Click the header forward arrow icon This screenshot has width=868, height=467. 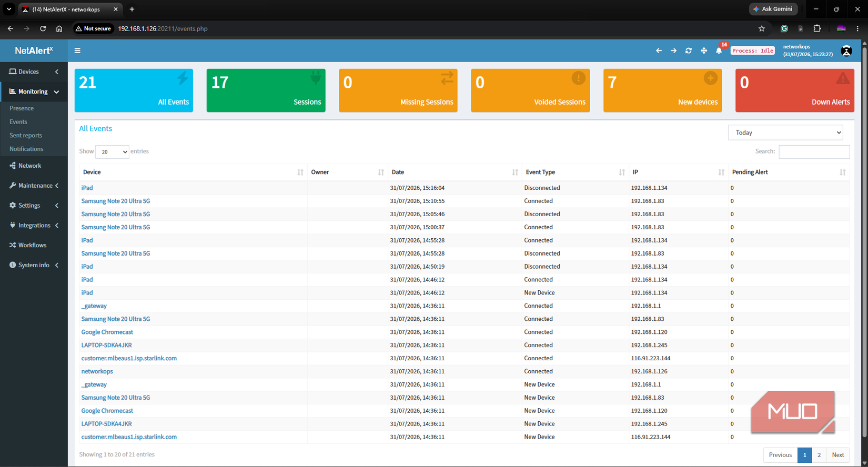point(673,50)
